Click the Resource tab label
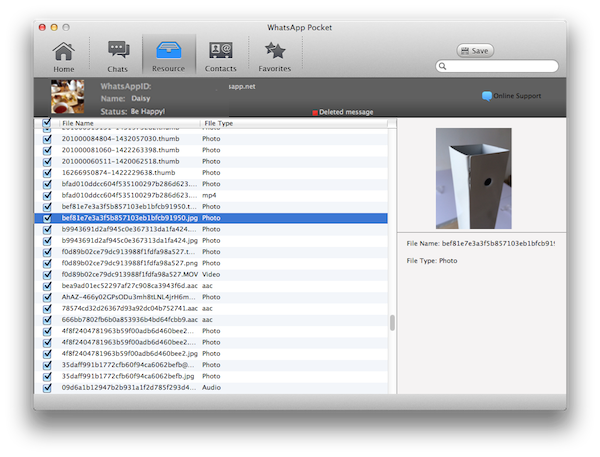Viewport: 600px width, 457px height. [168, 69]
